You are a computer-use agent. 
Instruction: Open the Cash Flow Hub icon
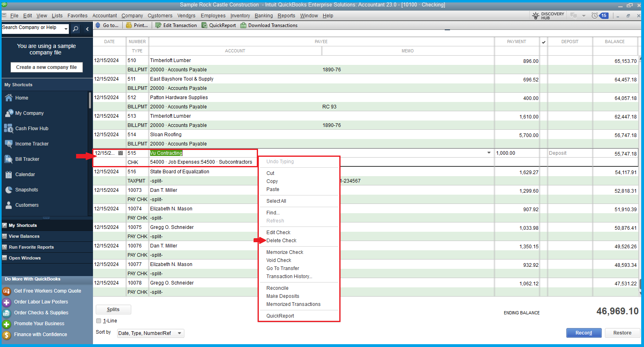8,129
